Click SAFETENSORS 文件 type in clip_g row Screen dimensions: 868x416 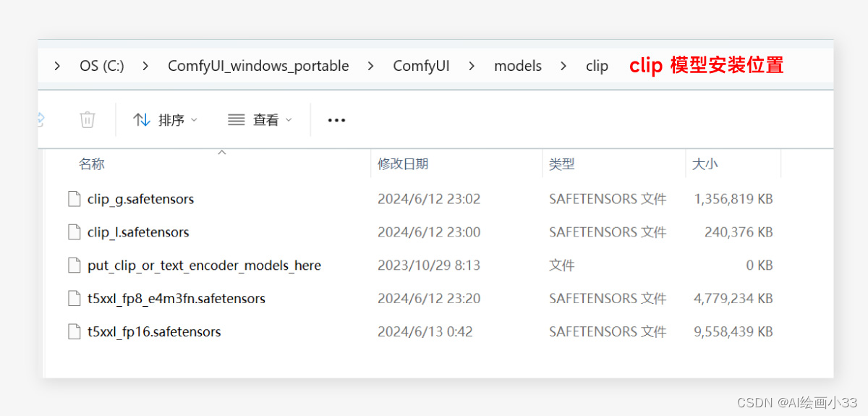[608, 199]
